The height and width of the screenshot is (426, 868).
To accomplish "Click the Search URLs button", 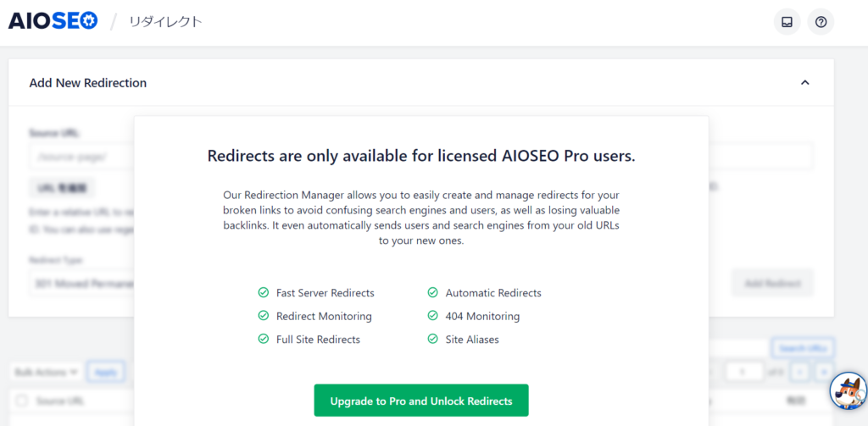I will pyautogui.click(x=802, y=348).
